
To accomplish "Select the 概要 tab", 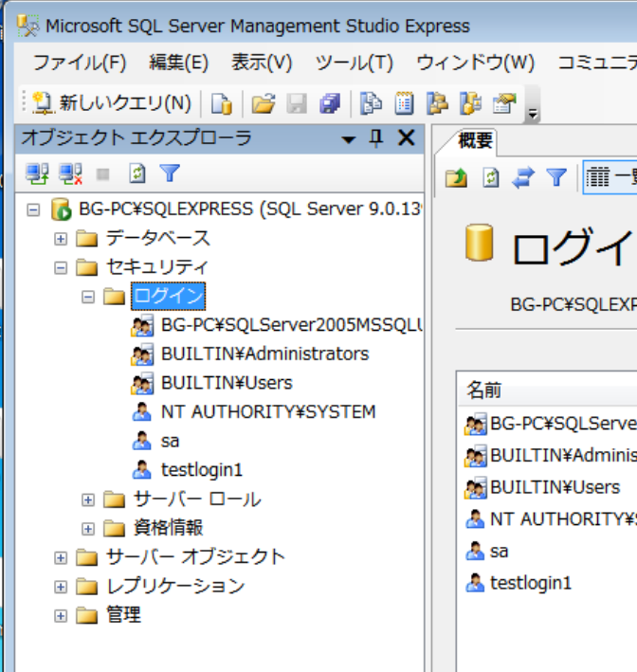I will pyautogui.click(x=475, y=140).
